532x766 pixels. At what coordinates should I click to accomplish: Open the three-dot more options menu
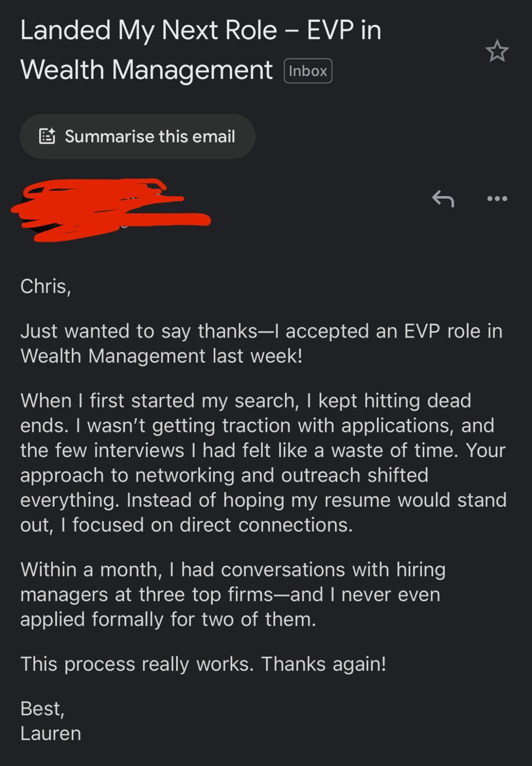tap(497, 198)
